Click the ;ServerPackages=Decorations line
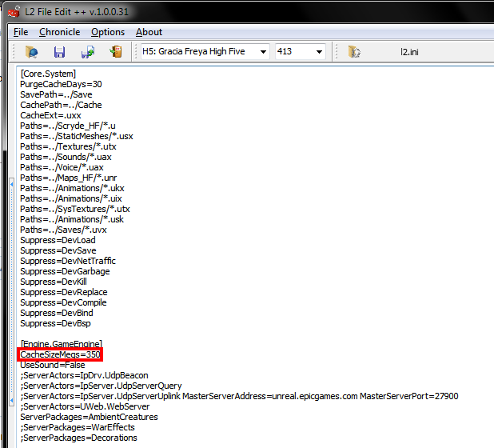494x448 pixels. pos(79,438)
